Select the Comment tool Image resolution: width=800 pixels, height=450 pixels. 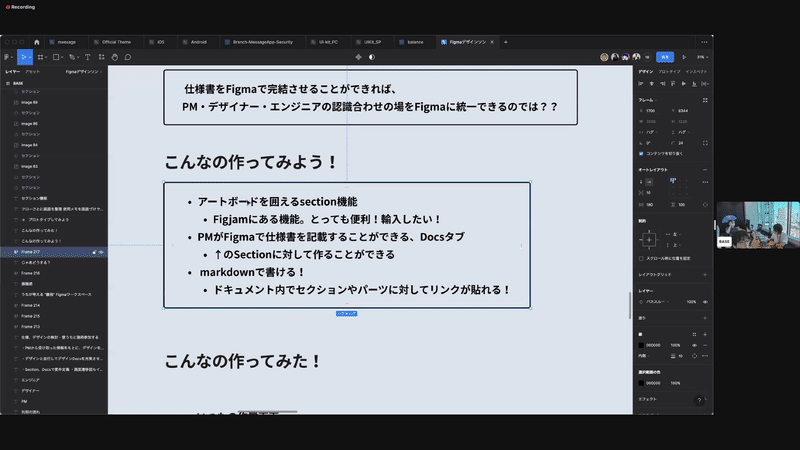click(x=128, y=57)
